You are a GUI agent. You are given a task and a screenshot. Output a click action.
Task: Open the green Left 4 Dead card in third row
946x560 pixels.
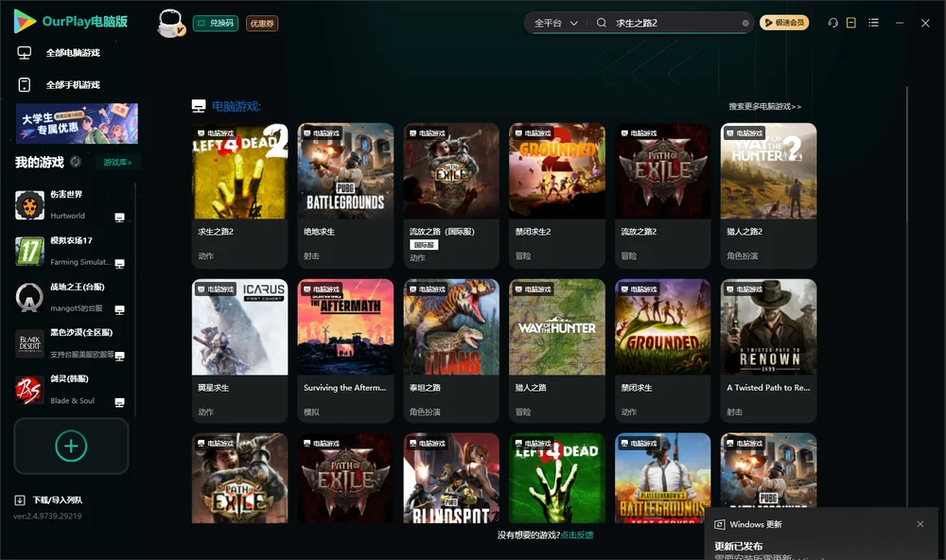[x=557, y=478]
